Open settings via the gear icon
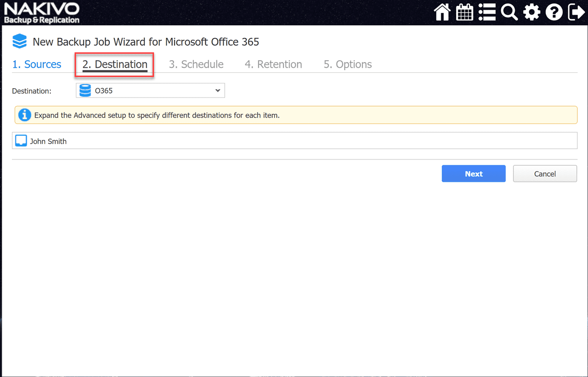 [531, 12]
